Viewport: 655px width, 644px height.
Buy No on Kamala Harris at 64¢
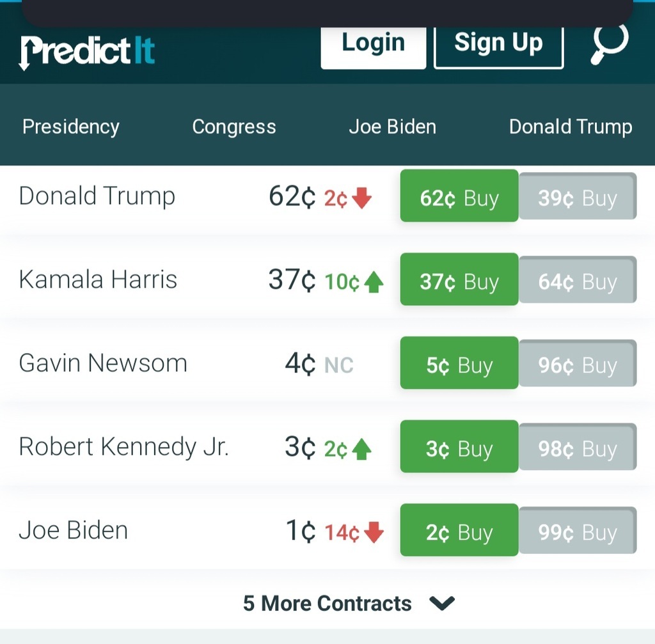coord(578,279)
